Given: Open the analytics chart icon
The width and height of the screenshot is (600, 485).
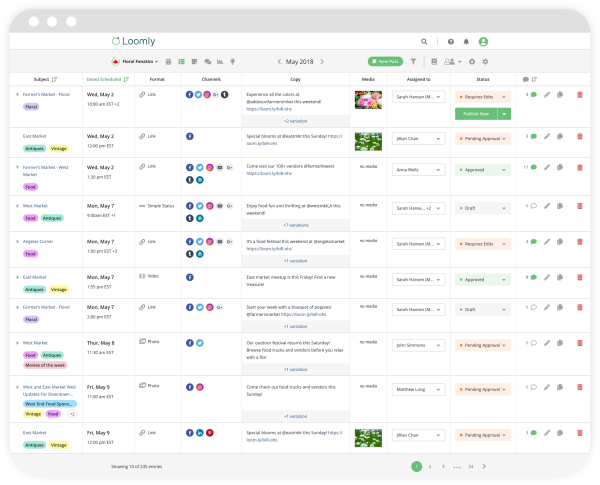Looking at the screenshot, I should tap(220, 62).
